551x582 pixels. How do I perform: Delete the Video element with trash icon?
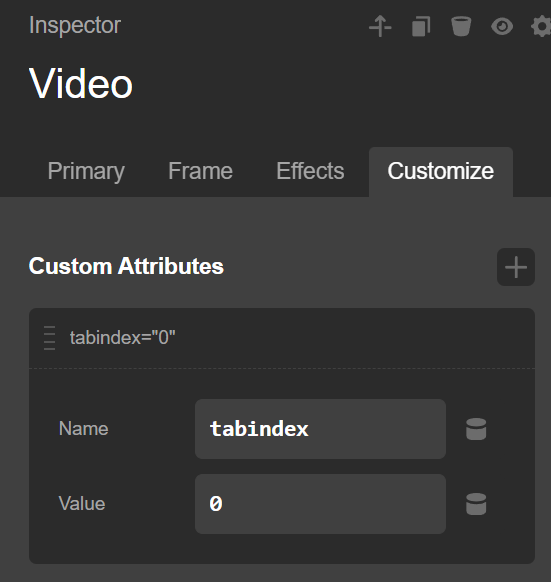pyautogui.click(x=461, y=26)
